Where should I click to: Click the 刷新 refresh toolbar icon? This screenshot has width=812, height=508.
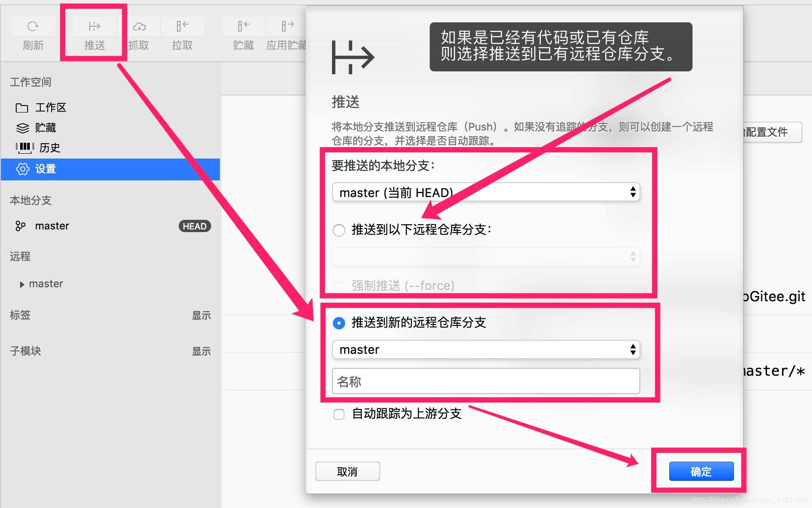33,26
